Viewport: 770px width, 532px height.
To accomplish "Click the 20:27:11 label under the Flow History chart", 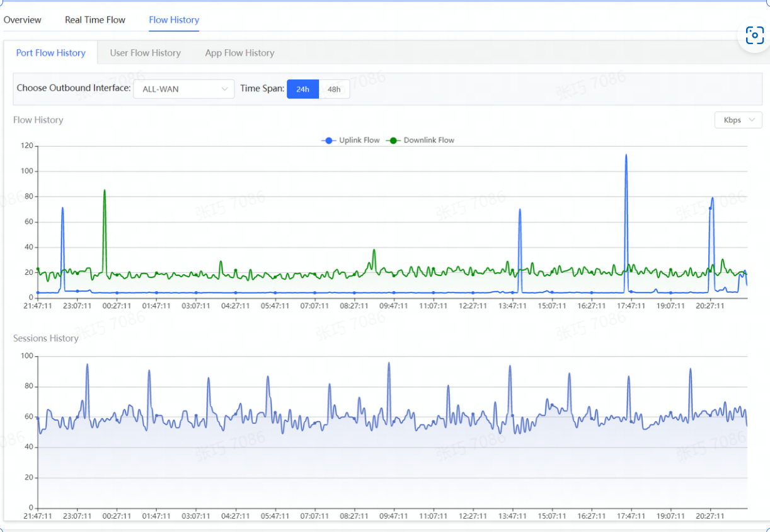I will tap(710, 306).
